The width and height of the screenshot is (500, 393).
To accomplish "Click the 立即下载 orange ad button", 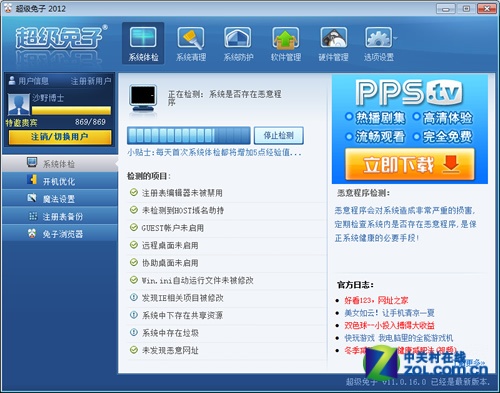I will tap(410, 165).
